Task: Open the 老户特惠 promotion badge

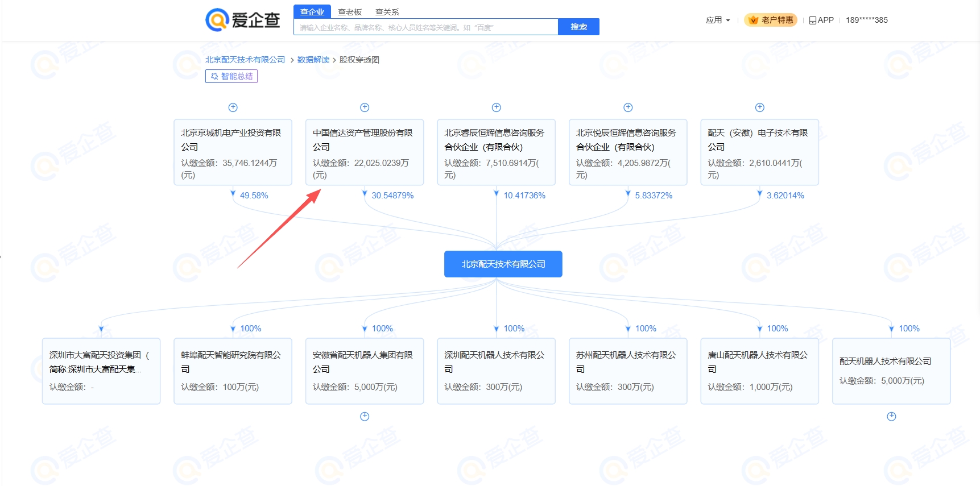Action: pyautogui.click(x=771, y=20)
